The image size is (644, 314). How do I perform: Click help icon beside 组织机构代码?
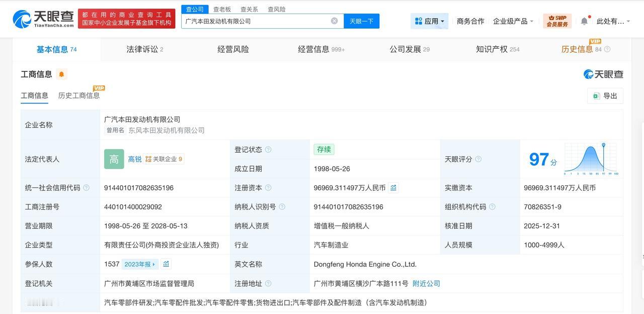pyautogui.click(x=492, y=207)
